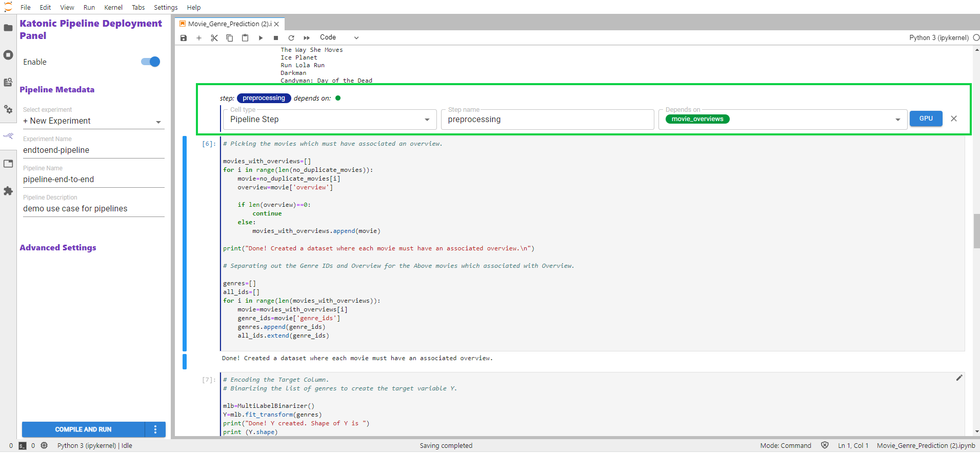
Task: Click the preprocessing step badge
Action: (264, 98)
